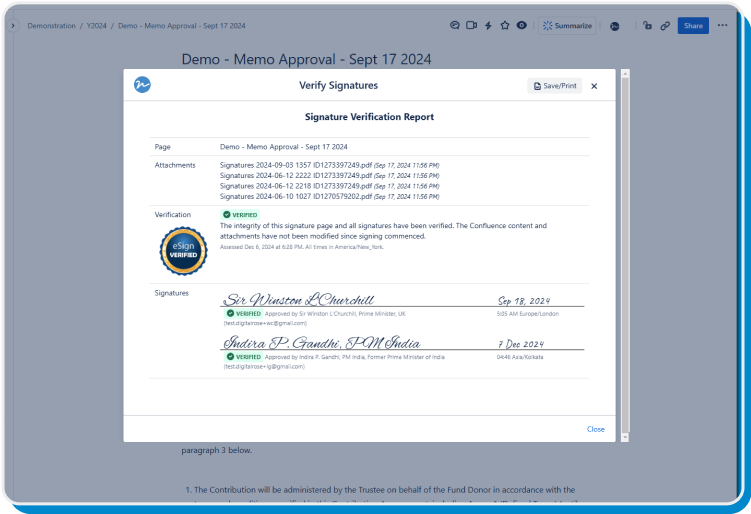Click the 7 Dec 2024 signature date
The height and width of the screenshot is (514, 751).
coord(521,344)
